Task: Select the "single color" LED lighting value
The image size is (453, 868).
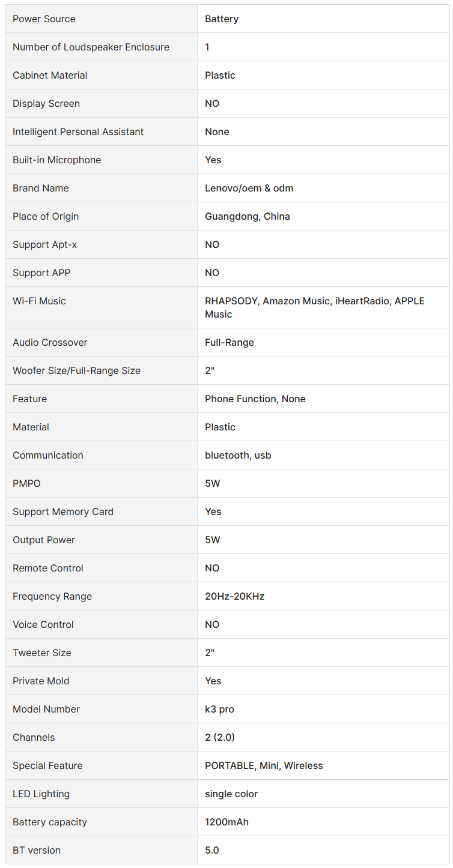Action: (231, 794)
